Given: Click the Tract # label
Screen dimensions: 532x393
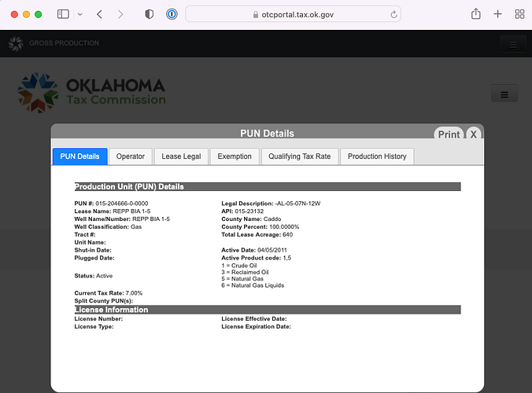Looking at the screenshot, I should (85, 235).
